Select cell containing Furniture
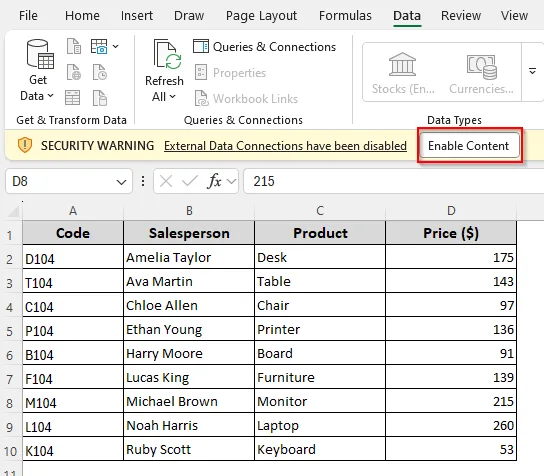This screenshot has width=544, height=476. (320, 377)
